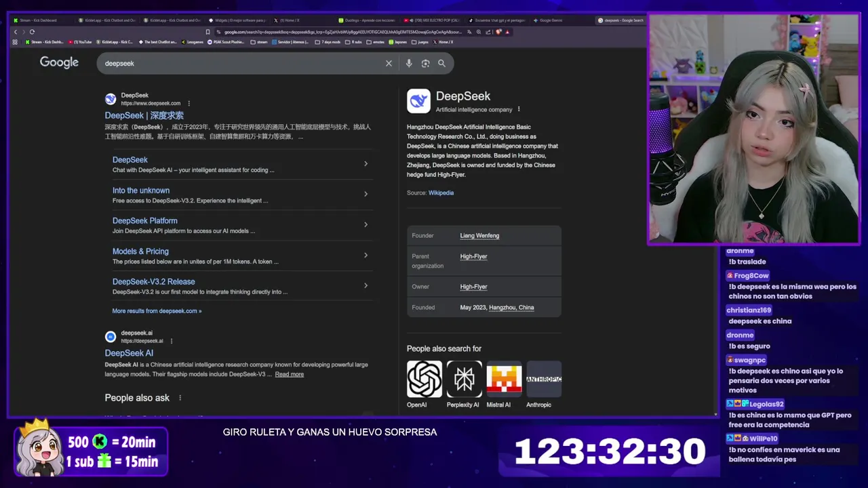Click the Hangzhou, China link
868x488 pixels.
click(x=511, y=308)
